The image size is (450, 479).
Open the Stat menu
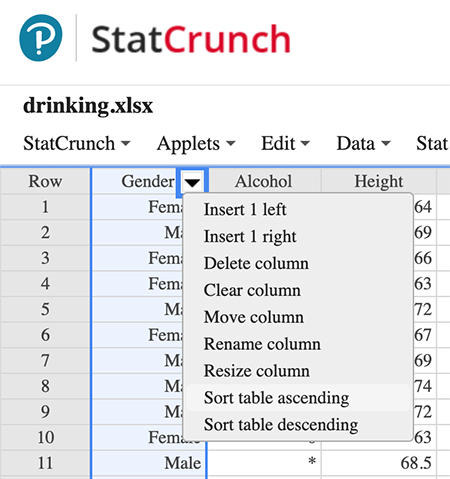[432, 144]
